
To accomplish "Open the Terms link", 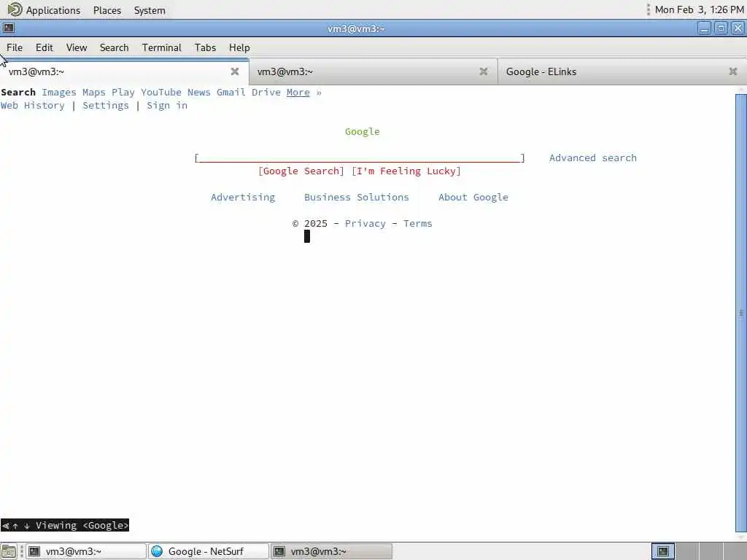I will coord(417,224).
